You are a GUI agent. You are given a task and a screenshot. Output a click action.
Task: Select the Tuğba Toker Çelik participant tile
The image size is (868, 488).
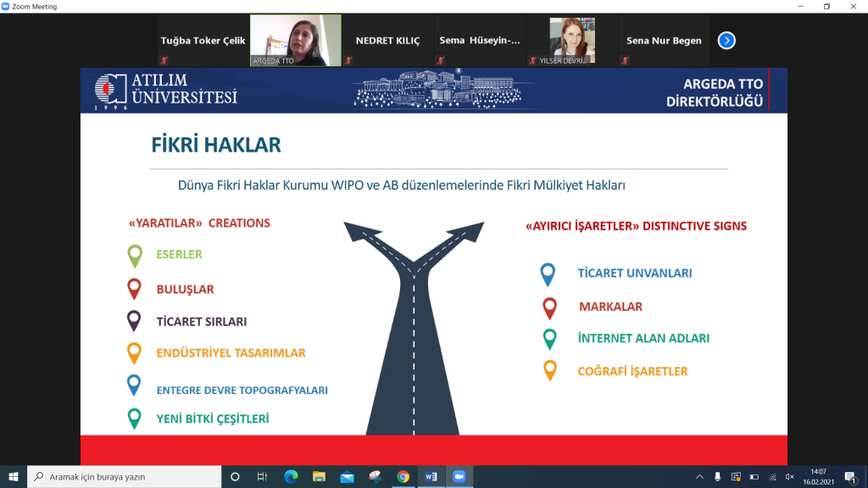[x=203, y=40]
